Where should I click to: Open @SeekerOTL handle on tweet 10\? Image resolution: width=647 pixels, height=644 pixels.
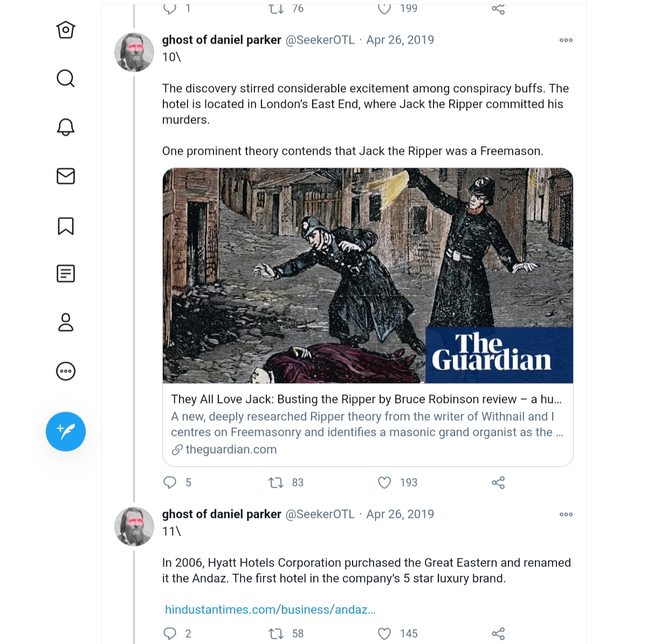tap(320, 40)
